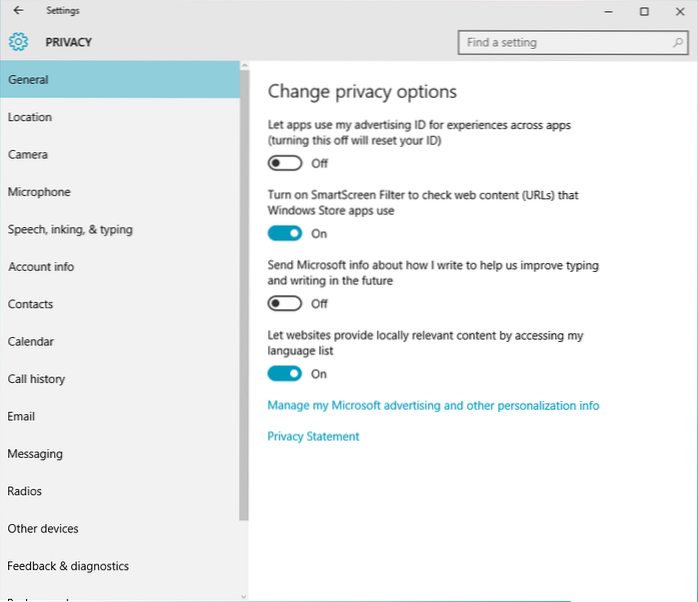Toggle the advertising ID switch
698x602 pixels.
(285, 163)
